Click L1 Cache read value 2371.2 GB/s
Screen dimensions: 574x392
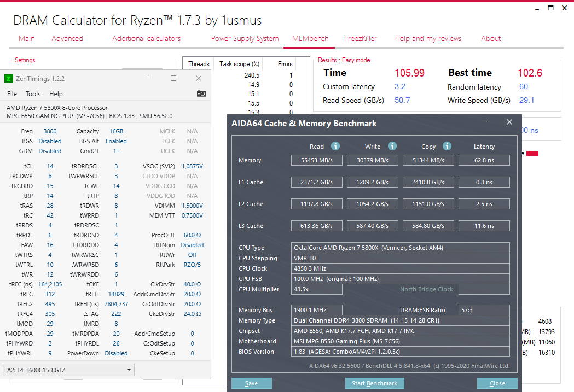tap(317, 182)
